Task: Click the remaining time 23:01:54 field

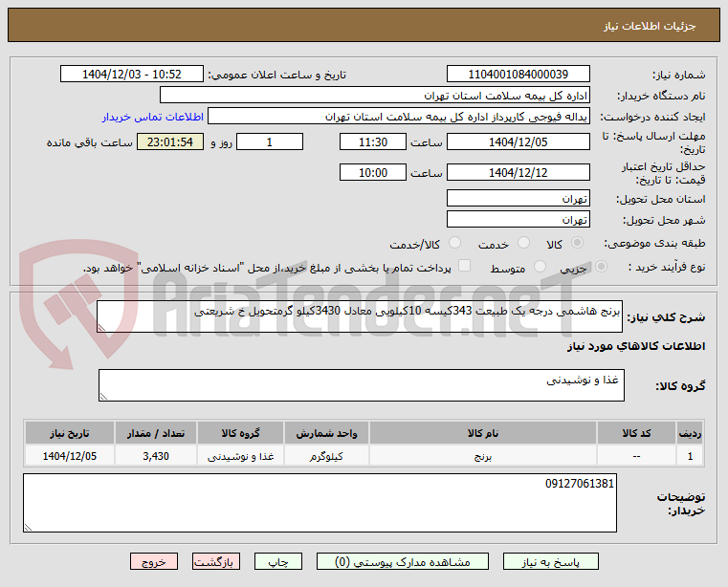Action: pyautogui.click(x=170, y=141)
